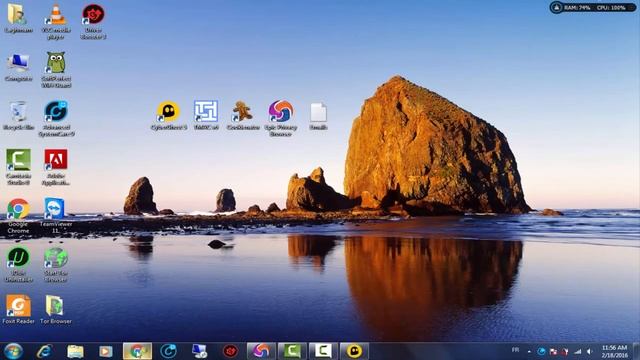Launch Advanced SystemCare from desktop
The width and height of the screenshot is (640, 360).
coord(56,119)
